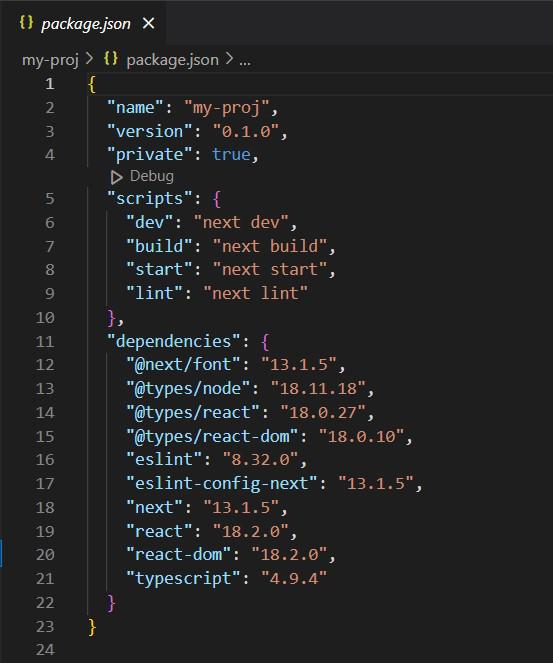Place cursor on the "scripts" key

pyautogui.click(x=150, y=198)
